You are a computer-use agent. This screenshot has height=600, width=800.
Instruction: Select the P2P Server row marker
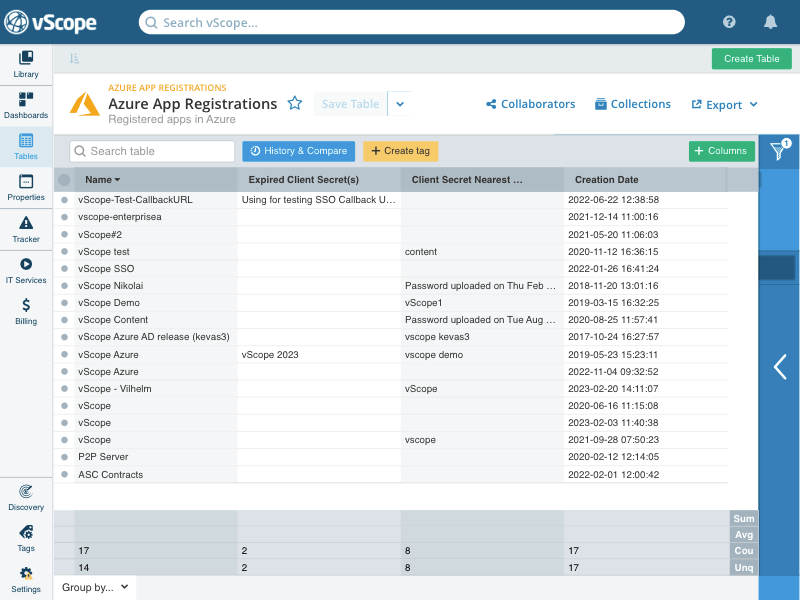pyautogui.click(x=64, y=457)
